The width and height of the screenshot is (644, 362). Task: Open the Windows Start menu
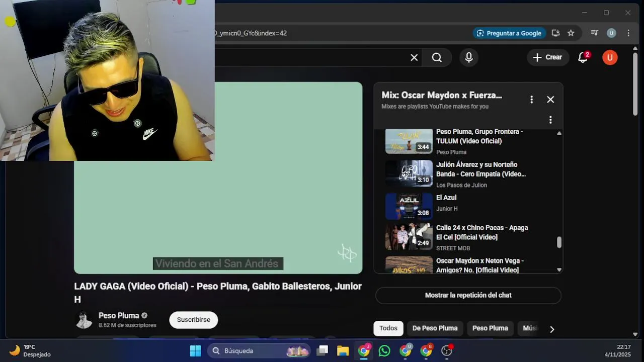(195, 350)
